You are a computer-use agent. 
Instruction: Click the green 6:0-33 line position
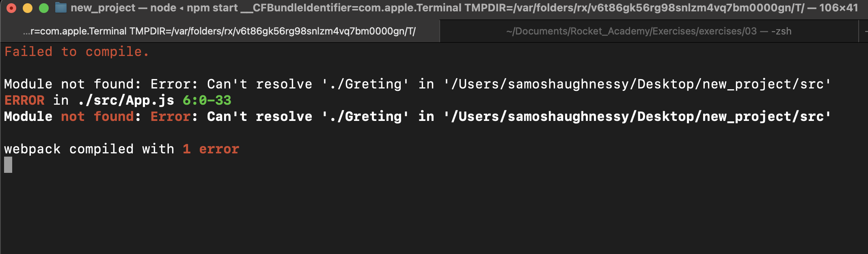pyautogui.click(x=207, y=101)
